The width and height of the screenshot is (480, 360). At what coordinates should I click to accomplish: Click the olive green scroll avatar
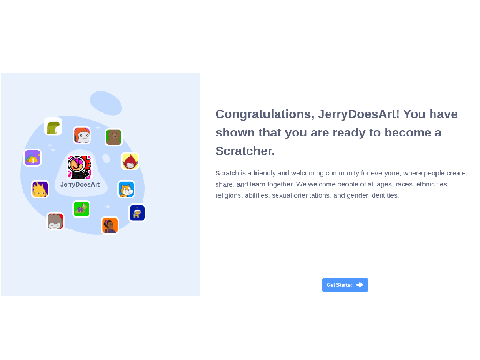[53, 127]
